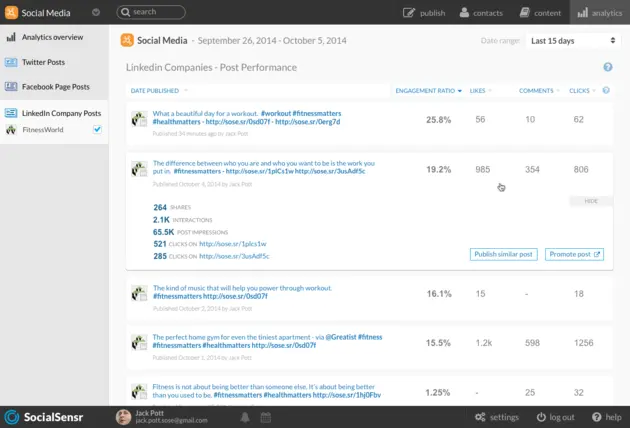Open Analytics overview in sidebar
Image resolution: width=630 pixels, height=428 pixels.
pos(54,37)
